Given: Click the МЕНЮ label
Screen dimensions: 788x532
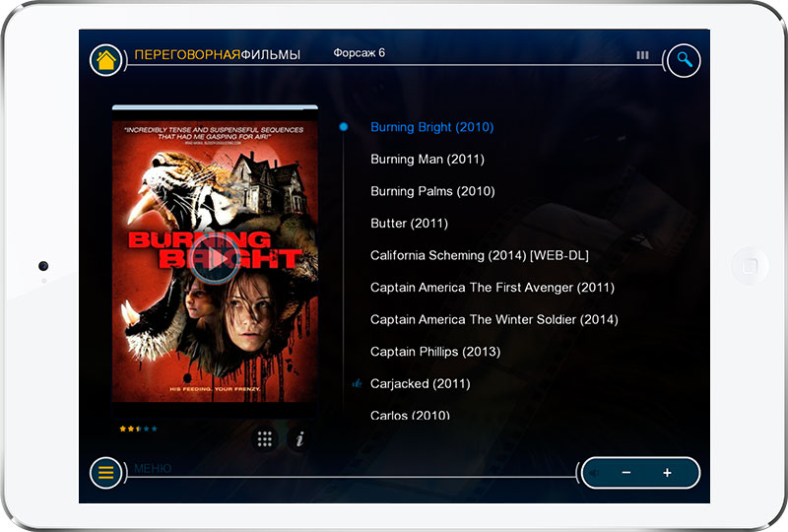Looking at the screenshot, I should click(153, 469).
